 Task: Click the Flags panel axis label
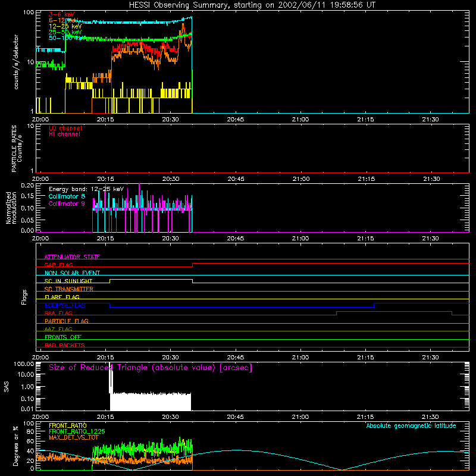24,297
